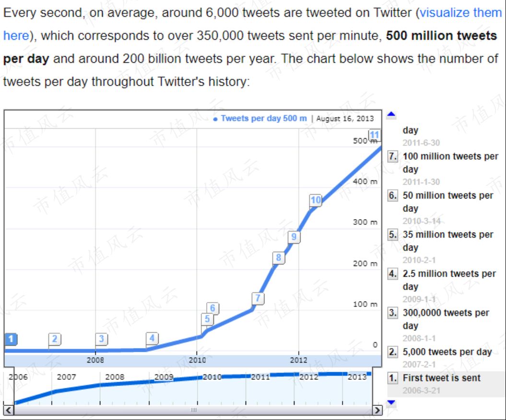
Task: Open the "visualize them here" link
Action: click(x=460, y=13)
